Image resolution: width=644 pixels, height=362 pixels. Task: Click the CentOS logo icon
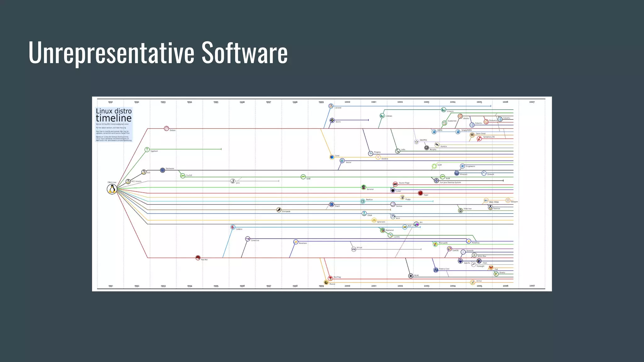pyautogui.click(x=449, y=249)
